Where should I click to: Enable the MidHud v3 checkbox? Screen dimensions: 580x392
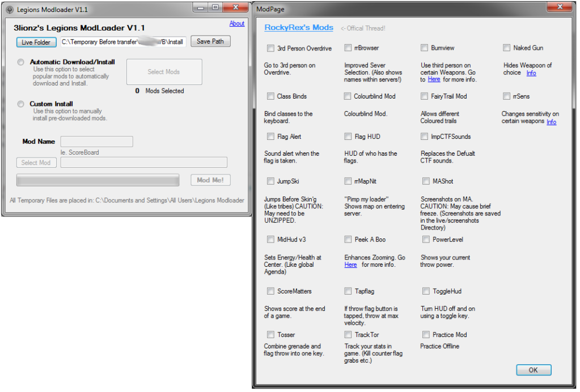pyautogui.click(x=271, y=240)
